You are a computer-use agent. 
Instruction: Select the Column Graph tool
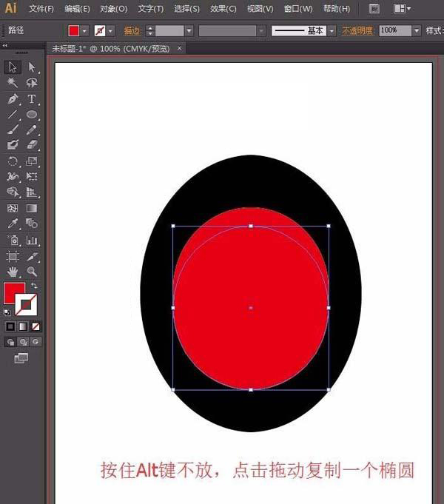pyautogui.click(x=32, y=240)
